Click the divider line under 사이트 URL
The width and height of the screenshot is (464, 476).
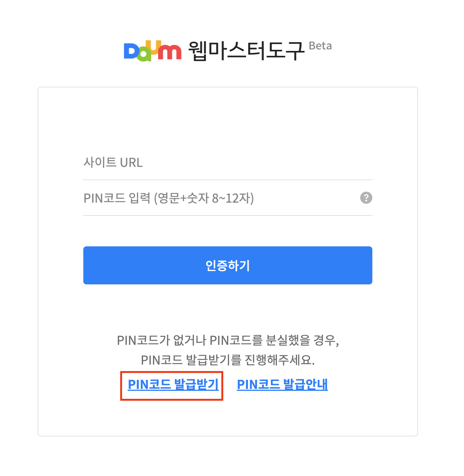click(x=227, y=180)
